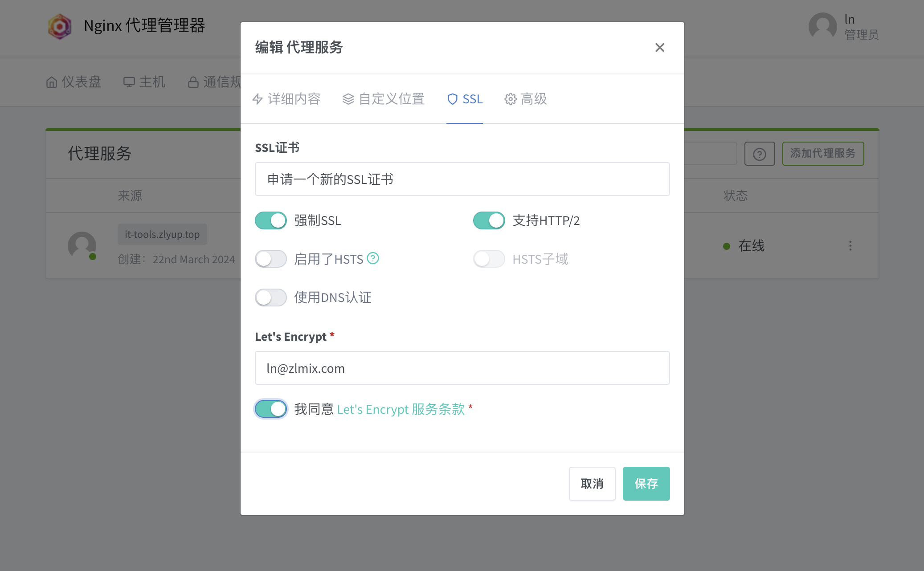Click the HSTS help question icon
The height and width of the screenshot is (571, 924).
point(373,258)
